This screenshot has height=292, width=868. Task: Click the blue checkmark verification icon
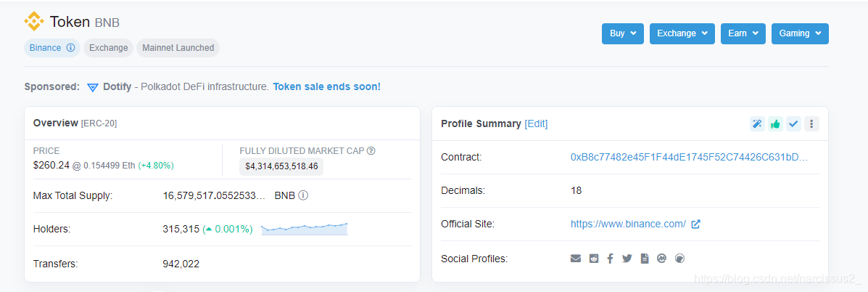(794, 124)
